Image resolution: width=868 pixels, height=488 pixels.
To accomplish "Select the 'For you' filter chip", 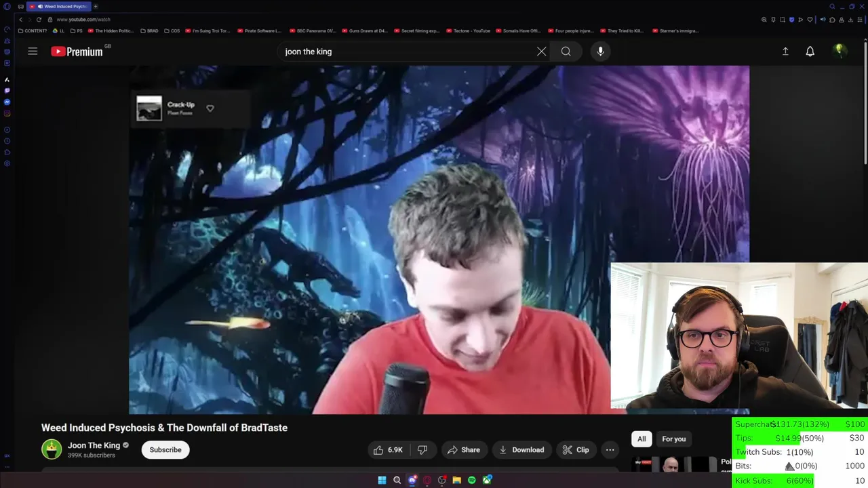I will (673, 439).
